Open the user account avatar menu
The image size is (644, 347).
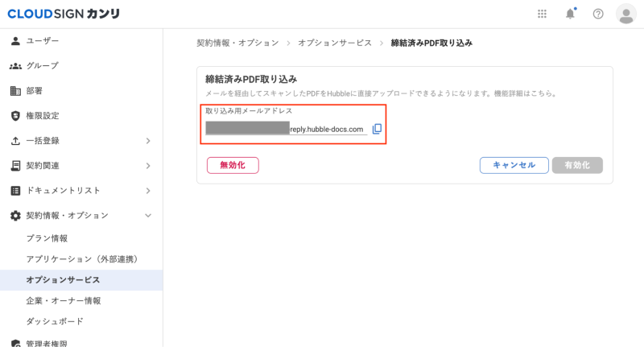(625, 14)
